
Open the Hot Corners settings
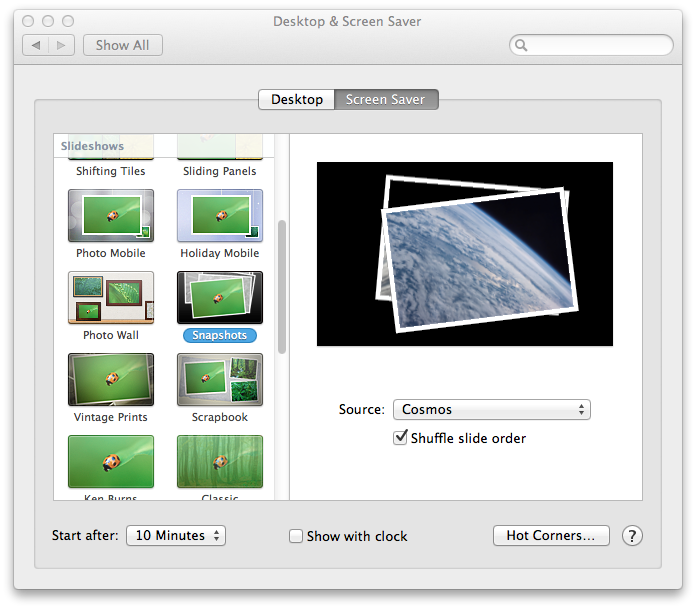[551, 535]
